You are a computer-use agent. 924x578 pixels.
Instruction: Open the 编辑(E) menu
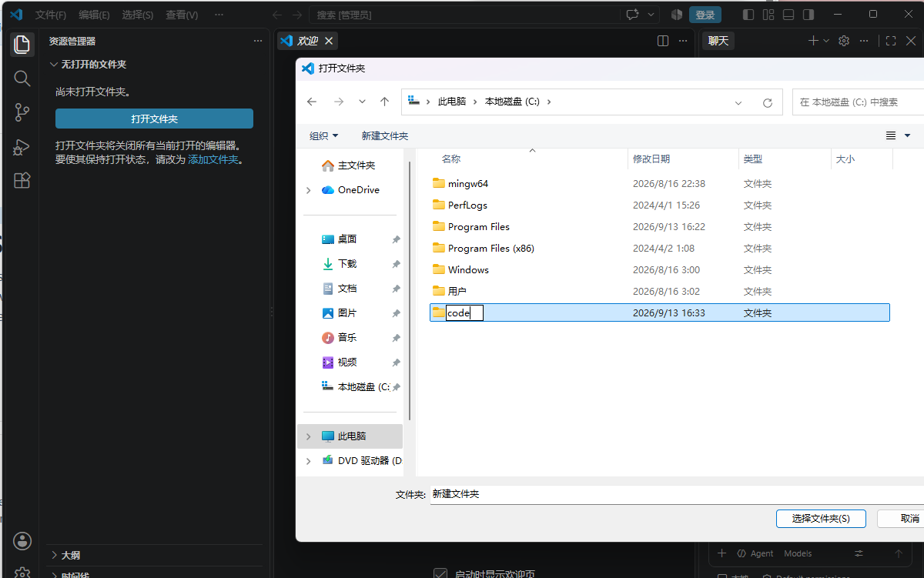point(94,15)
